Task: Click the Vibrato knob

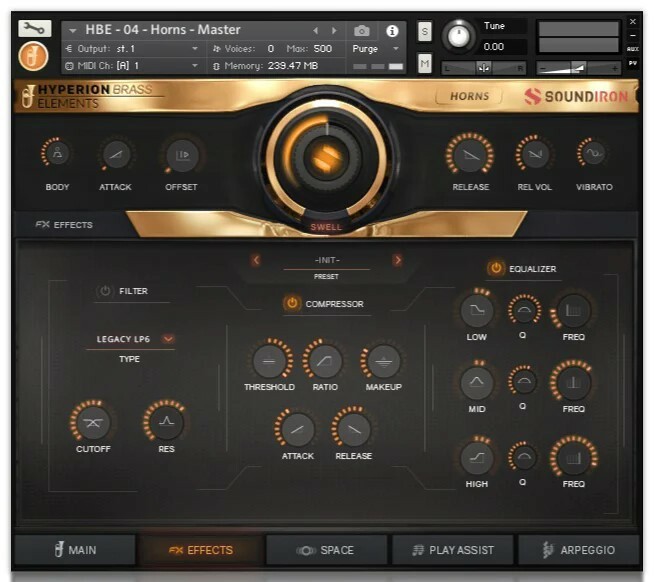Action: [593, 153]
